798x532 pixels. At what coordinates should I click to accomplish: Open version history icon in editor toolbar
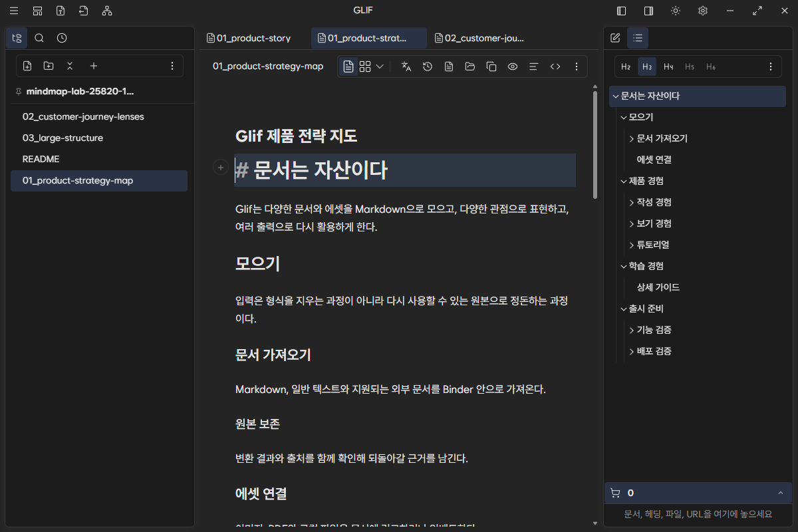pyautogui.click(x=428, y=66)
